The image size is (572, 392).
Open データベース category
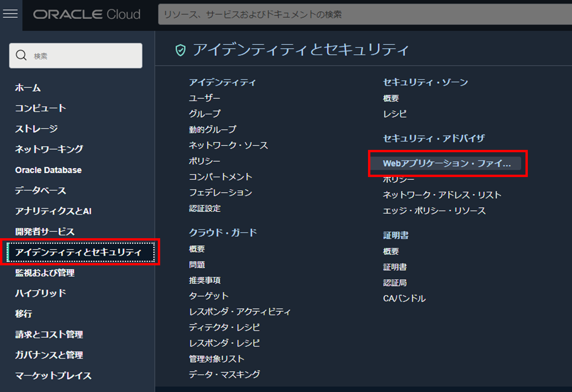(x=41, y=191)
